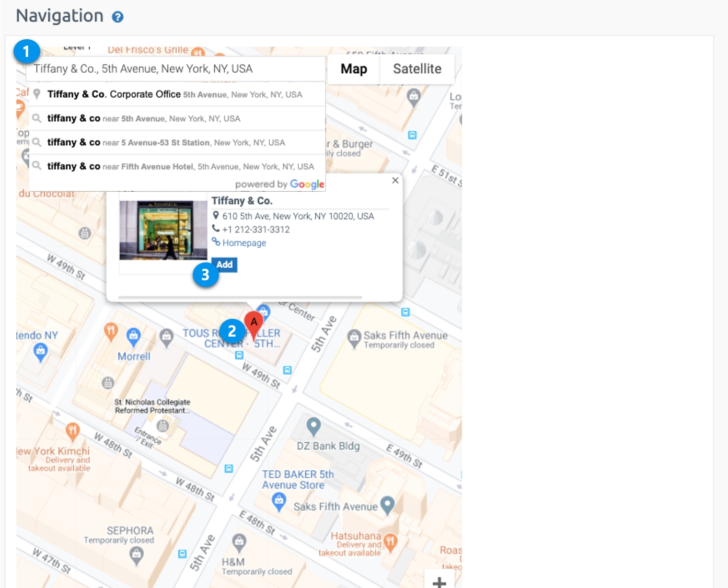Click the Add button in the info popup
Image resolution: width=728 pixels, height=588 pixels.
point(224,264)
